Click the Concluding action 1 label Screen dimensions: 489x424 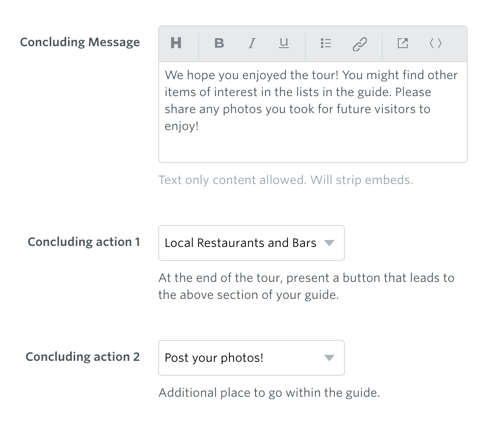(84, 242)
